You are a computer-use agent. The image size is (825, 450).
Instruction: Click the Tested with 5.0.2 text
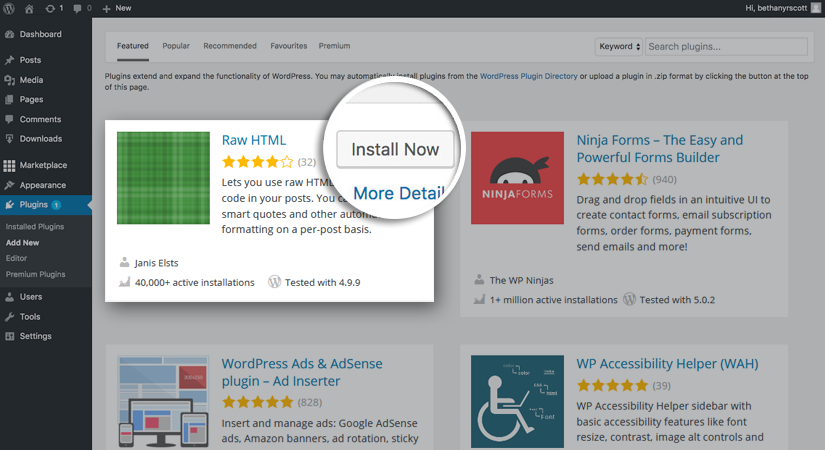click(x=677, y=300)
